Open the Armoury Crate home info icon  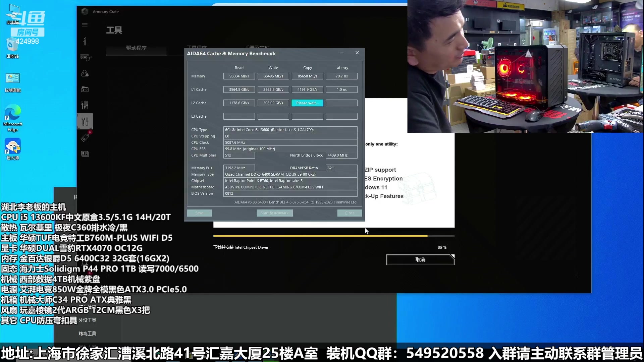[85, 41]
